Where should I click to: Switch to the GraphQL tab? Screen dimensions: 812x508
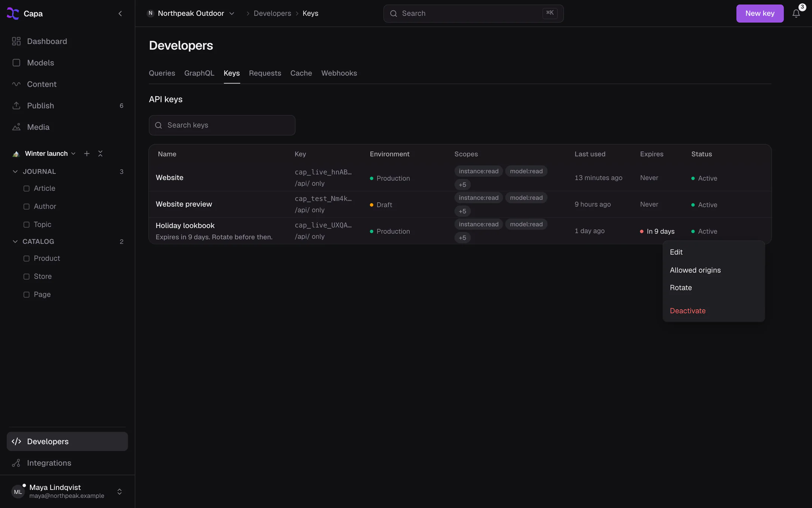[199, 73]
